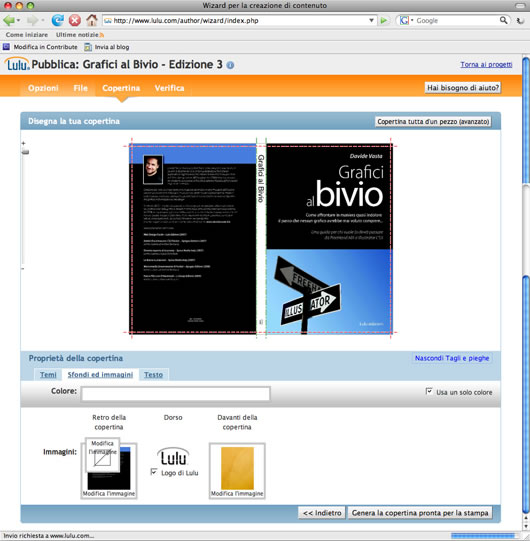Open the Home page icon
The height and width of the screenshot is (541, 530).
(91, 20)
